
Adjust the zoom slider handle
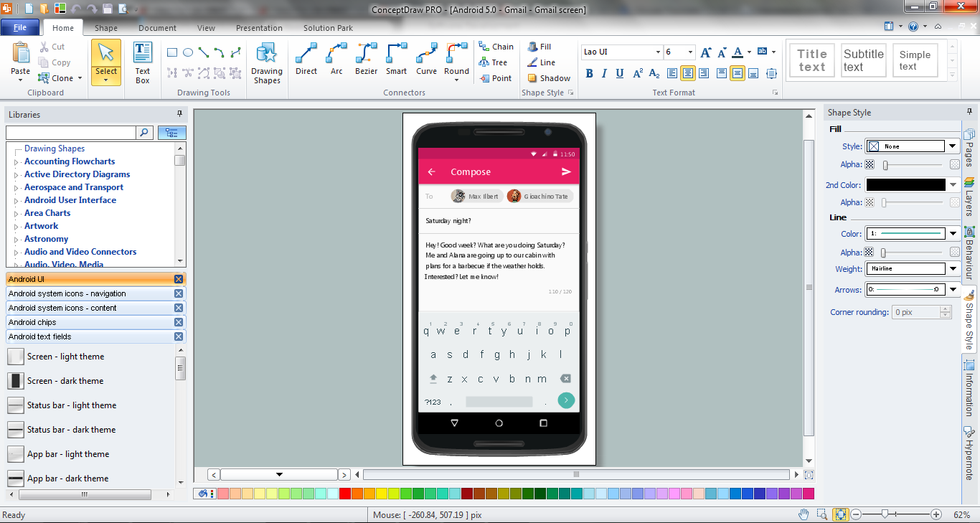point(886,514)
